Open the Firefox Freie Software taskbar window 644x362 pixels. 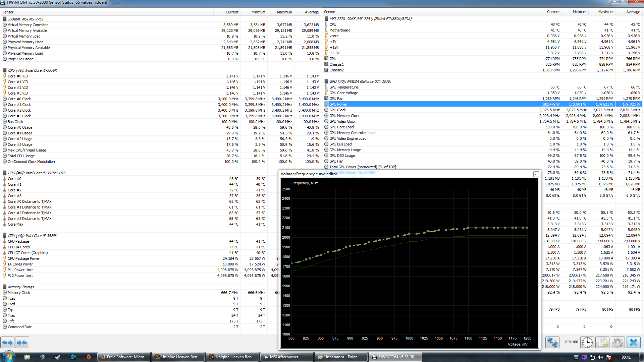click(x=123, y=357)
